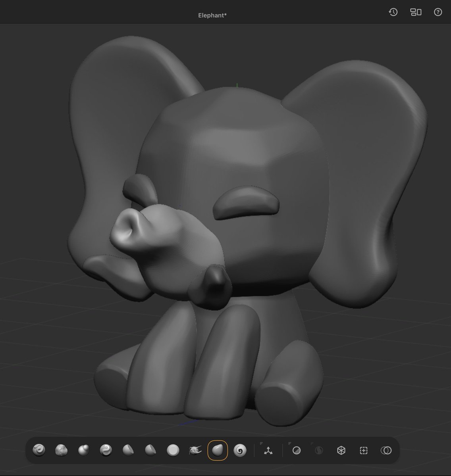Select the spiky snake hook brush
The height and width of the screenshot is (476, 451).
[195, 450]
